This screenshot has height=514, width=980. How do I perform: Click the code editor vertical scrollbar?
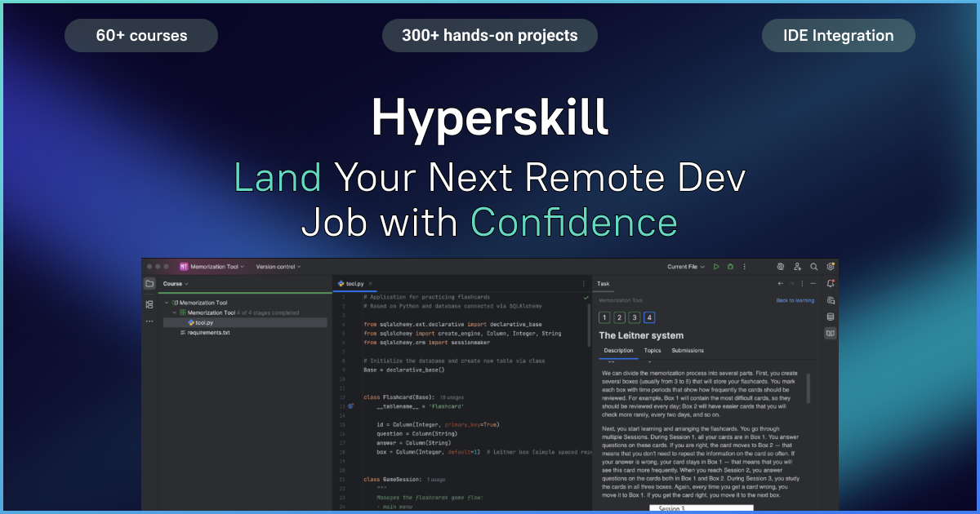pos(588,326)
